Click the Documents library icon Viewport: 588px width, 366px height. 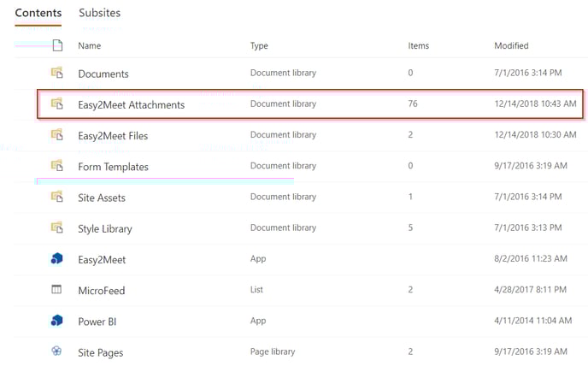[x=57, y=73]
